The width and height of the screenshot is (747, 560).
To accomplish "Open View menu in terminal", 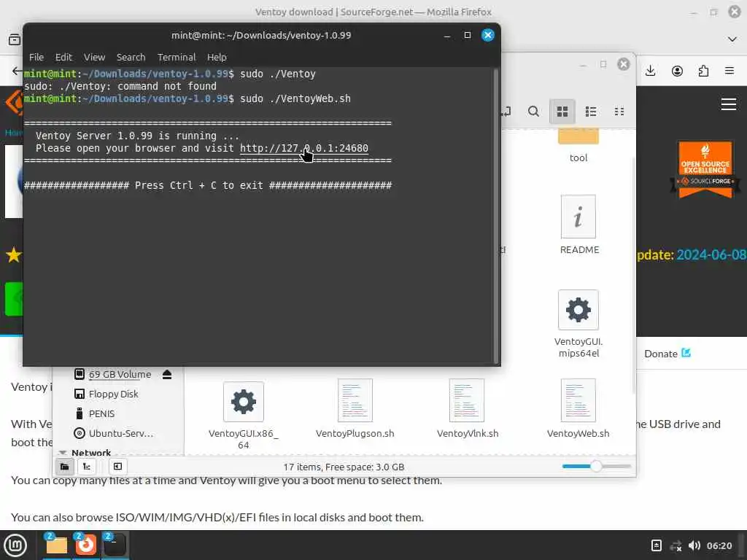I will [x=94, y=57].
